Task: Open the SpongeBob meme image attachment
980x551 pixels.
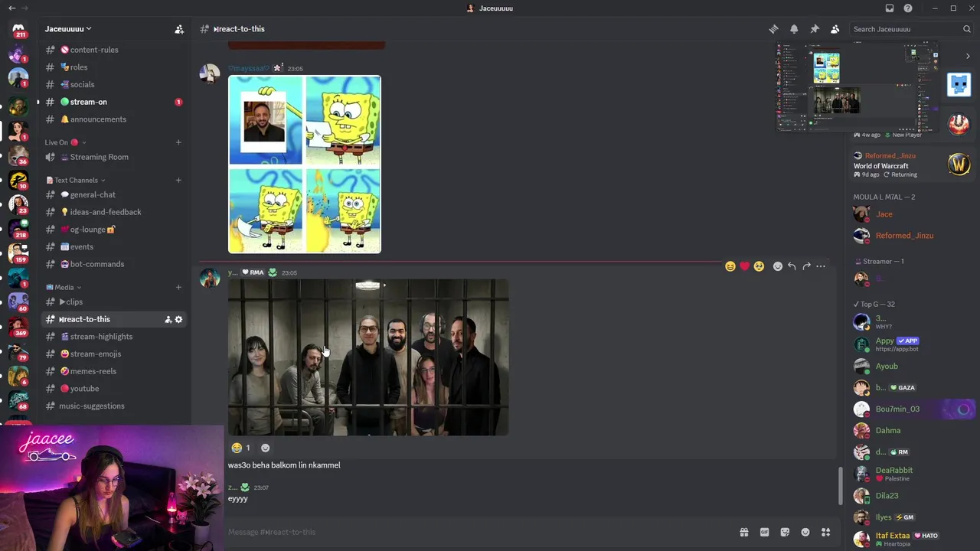Action: click(x=305, y=164)
